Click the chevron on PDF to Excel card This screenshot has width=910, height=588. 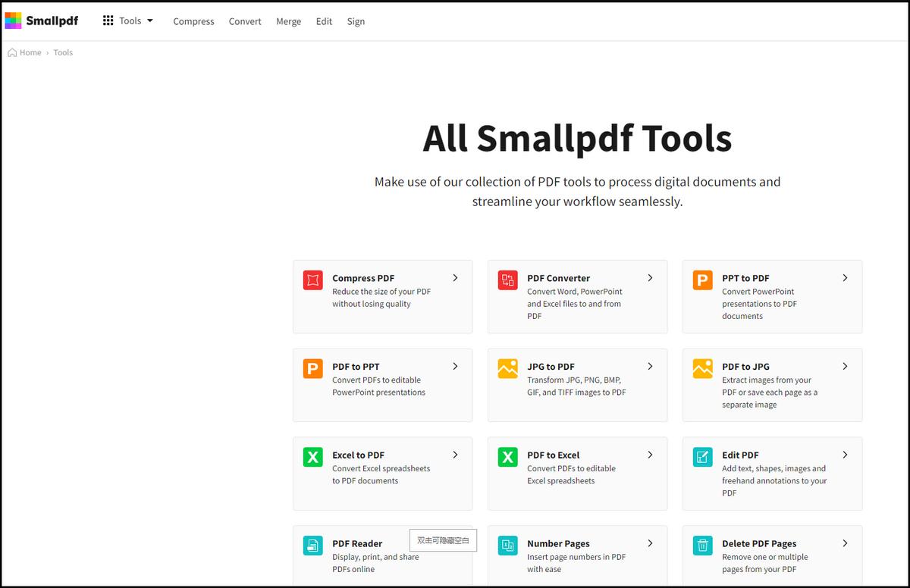point(650,455)
